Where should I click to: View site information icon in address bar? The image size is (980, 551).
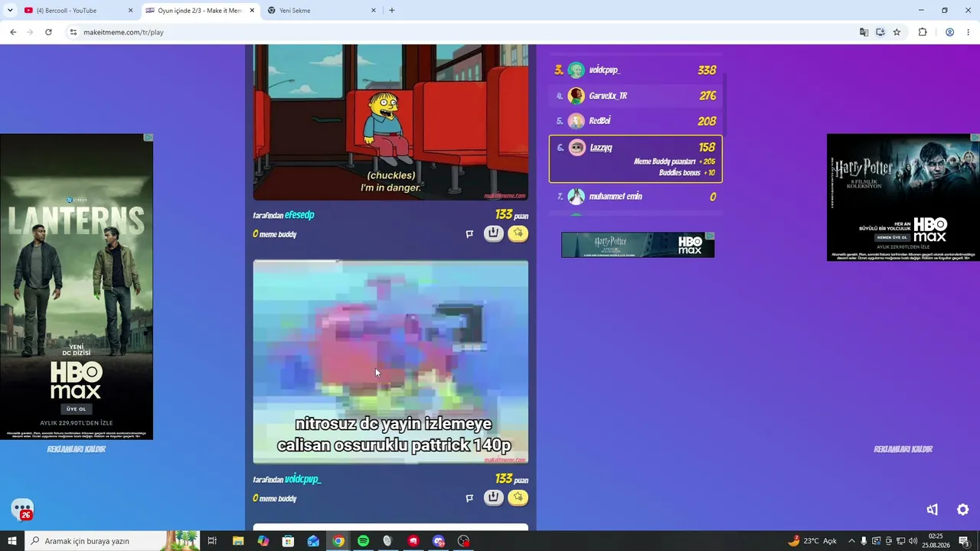73,32
